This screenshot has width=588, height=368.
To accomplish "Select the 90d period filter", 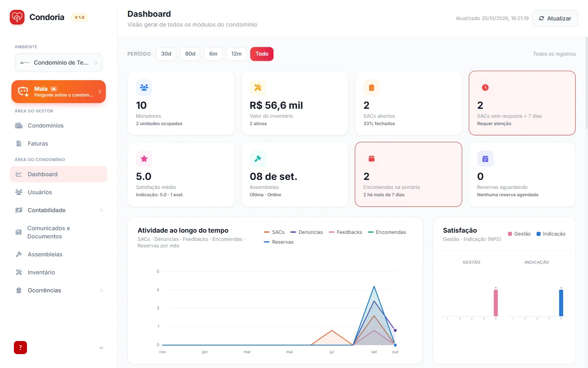I will tap(190, 54).
